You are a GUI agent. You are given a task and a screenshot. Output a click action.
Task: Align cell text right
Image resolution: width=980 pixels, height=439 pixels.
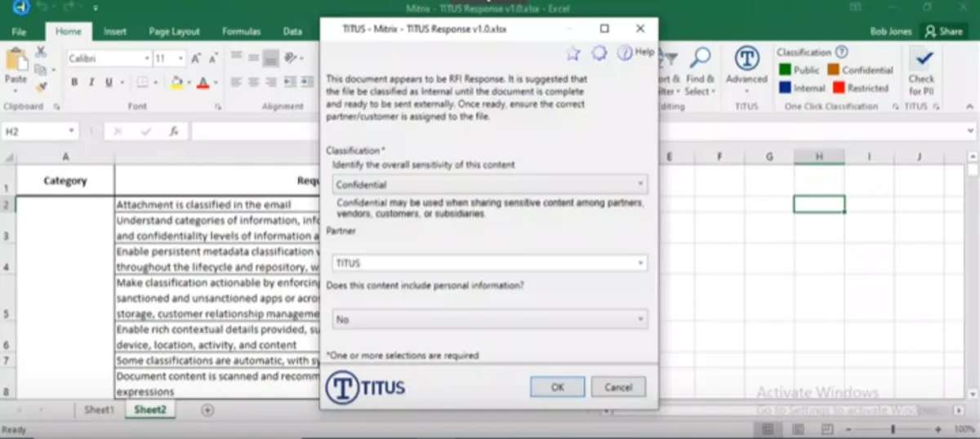(x=270, y=82)
